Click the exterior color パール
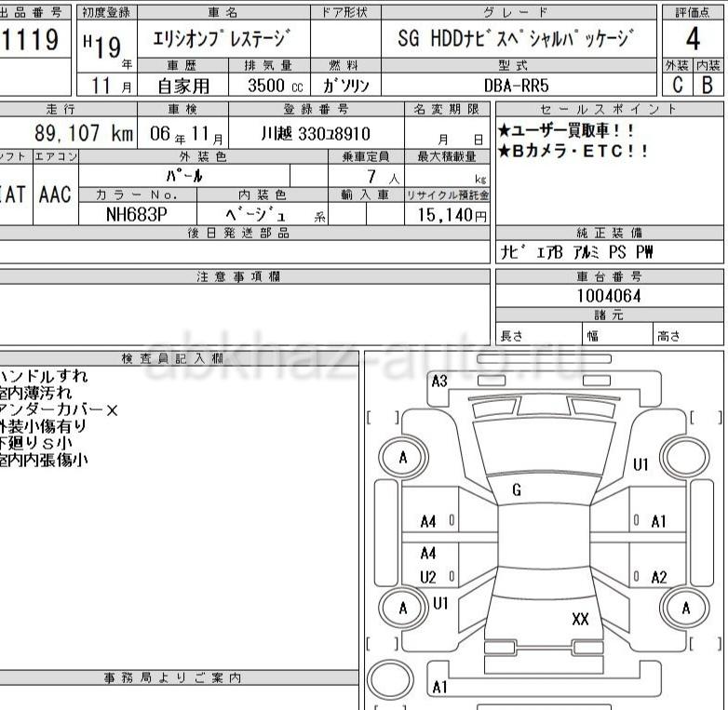This screenshot has width=728, height=710. [184, 176]
